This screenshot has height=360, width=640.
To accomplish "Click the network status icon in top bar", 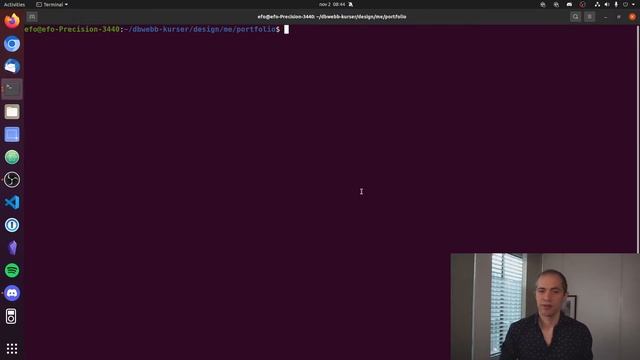I will [x=597, y=4].
